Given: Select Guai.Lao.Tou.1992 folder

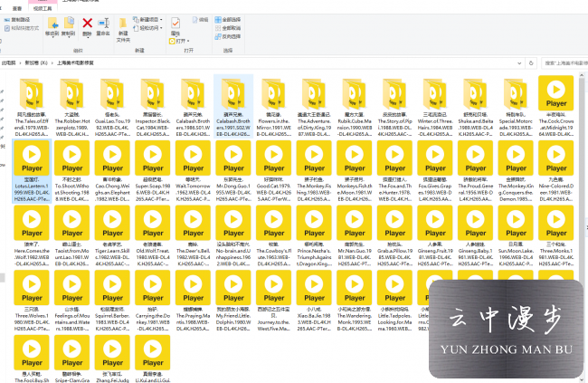Looking at the screenshot, I should 112,106.
